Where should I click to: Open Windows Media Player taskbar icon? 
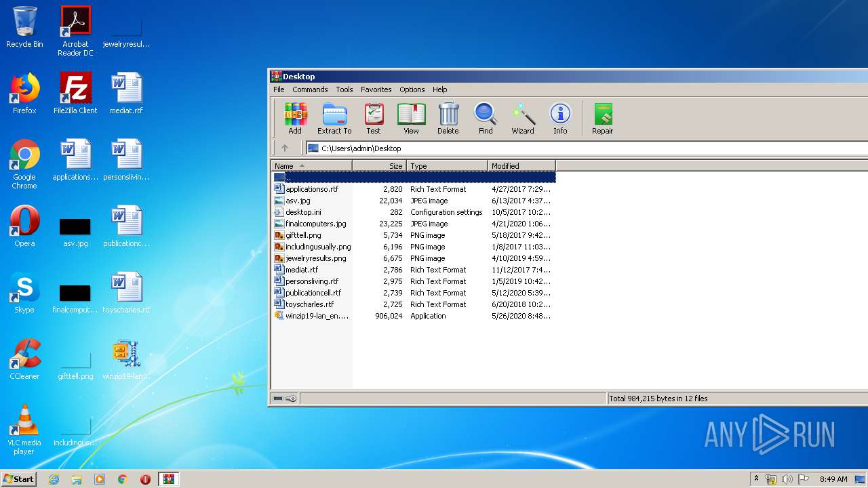100,479
